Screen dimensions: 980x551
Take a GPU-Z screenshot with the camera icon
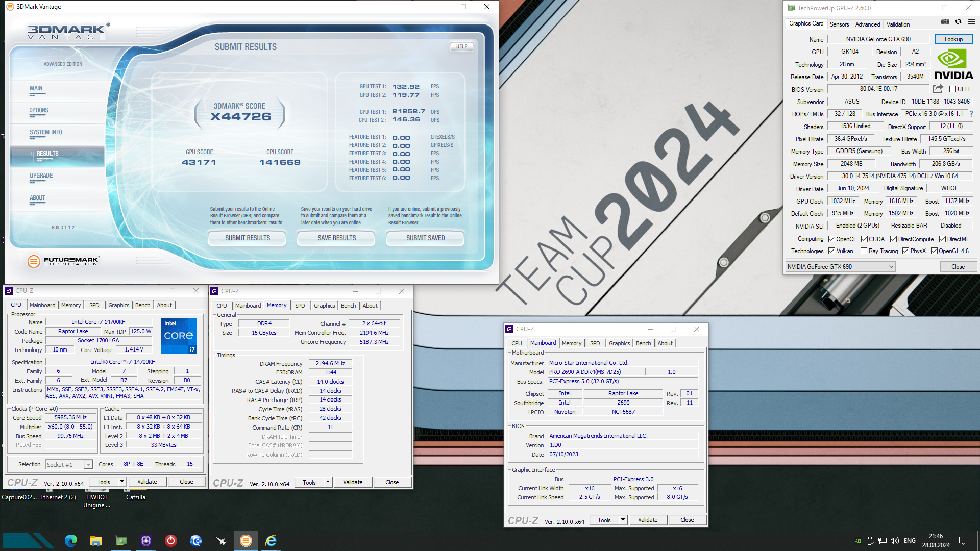point(945,22)
